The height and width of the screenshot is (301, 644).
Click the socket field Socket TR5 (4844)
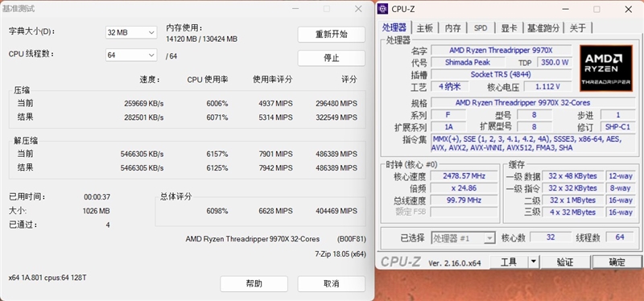[x=501, y=75]
